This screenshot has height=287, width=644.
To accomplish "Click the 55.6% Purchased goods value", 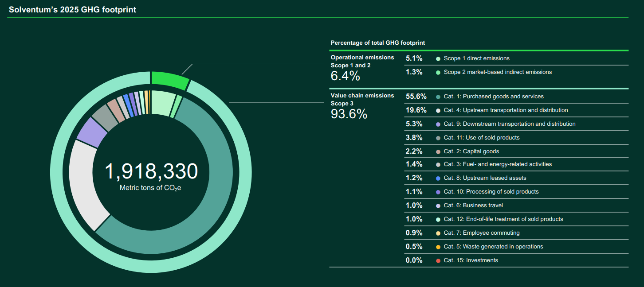I will [416, 97].
